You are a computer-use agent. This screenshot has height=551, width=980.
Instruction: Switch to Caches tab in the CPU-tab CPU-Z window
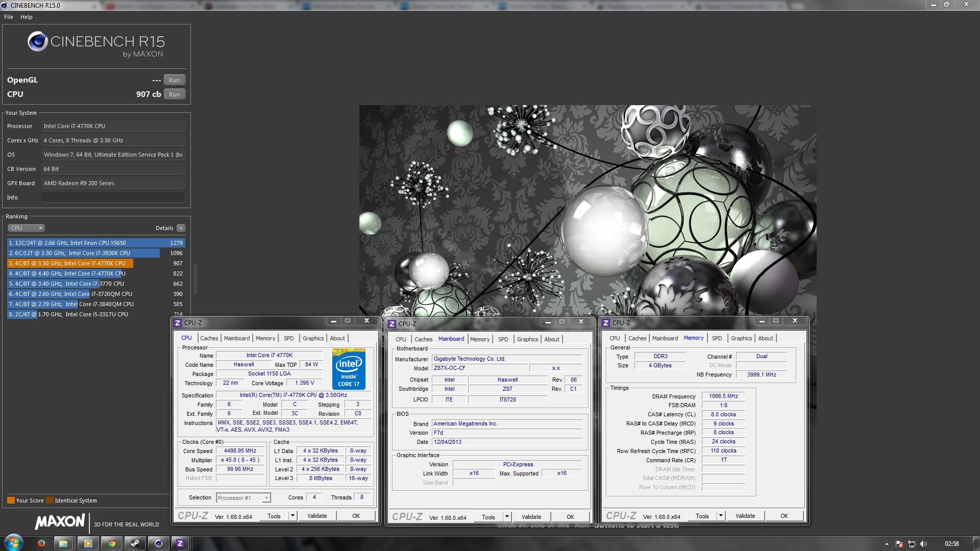(x=209, y=338)
